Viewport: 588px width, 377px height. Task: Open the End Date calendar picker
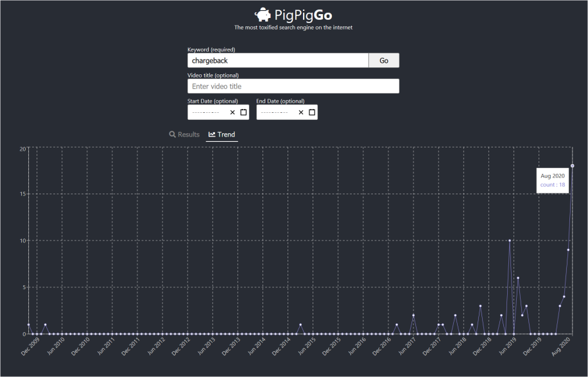(312, 112)
